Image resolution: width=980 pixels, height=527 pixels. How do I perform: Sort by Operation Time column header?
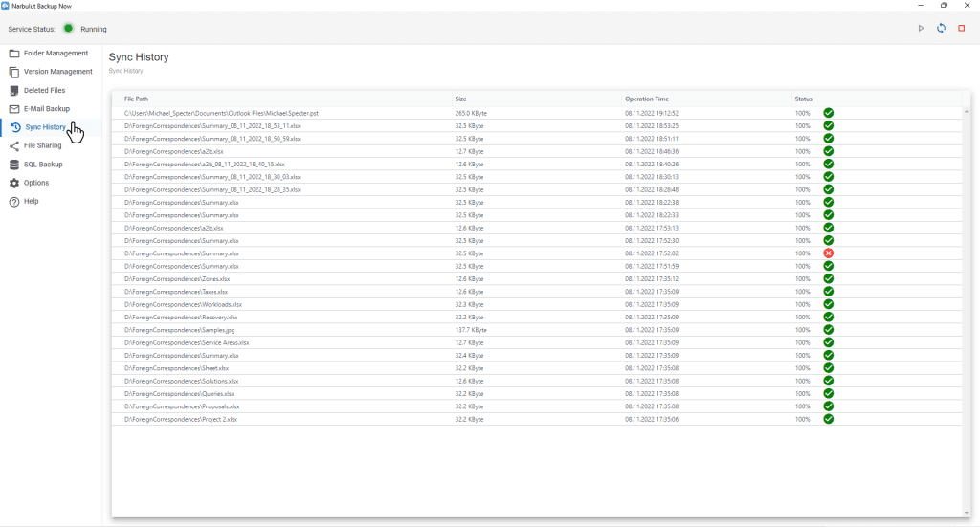point(647,99)
